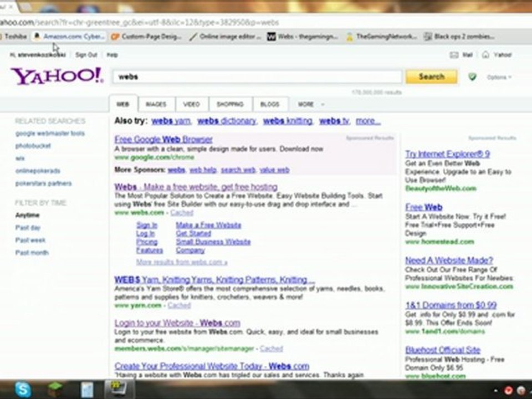Try the webs yarn suggestion

(x=171, y=121)
